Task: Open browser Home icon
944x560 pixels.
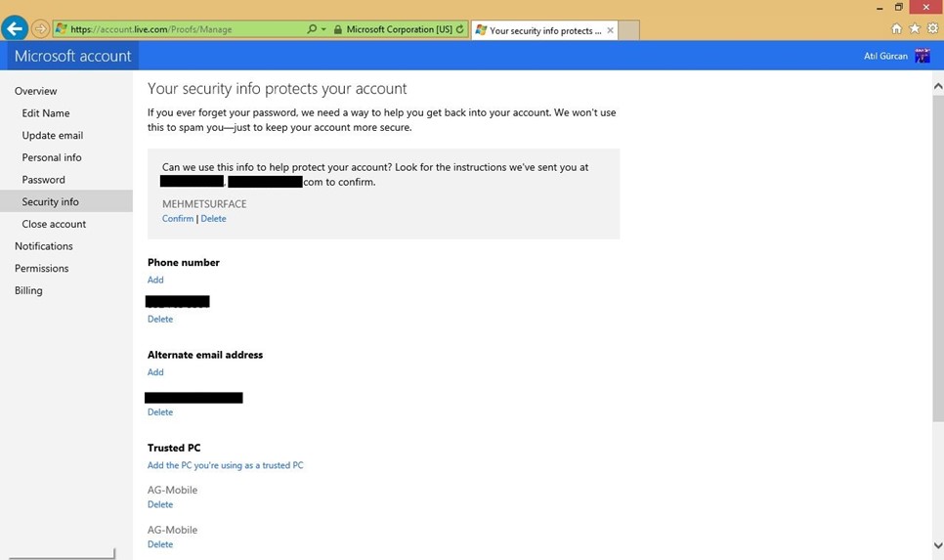Action: 896,28
